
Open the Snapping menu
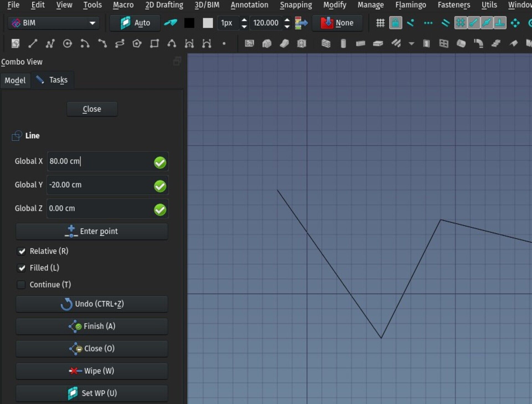pyautogui.click(x=296, y=5)
